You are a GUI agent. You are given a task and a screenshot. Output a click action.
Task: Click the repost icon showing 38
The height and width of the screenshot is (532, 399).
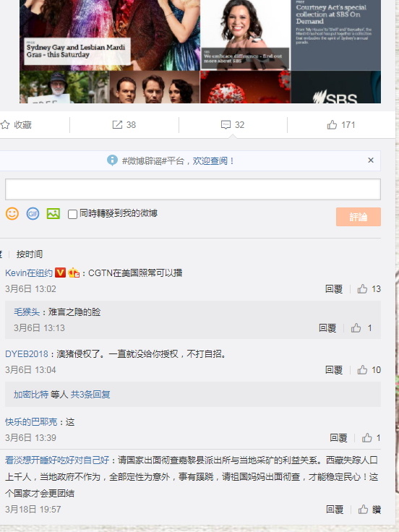point(117,125)
